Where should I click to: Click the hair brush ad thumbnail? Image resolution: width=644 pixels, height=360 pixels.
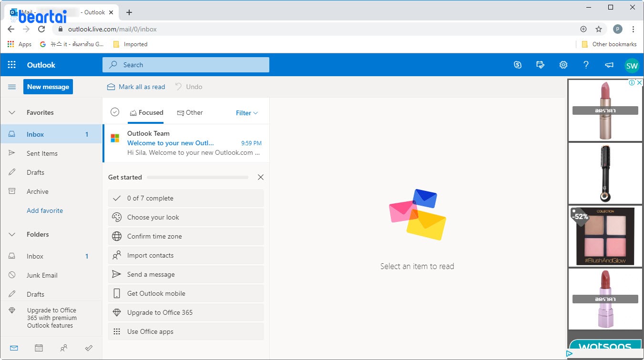pos(605,173)
